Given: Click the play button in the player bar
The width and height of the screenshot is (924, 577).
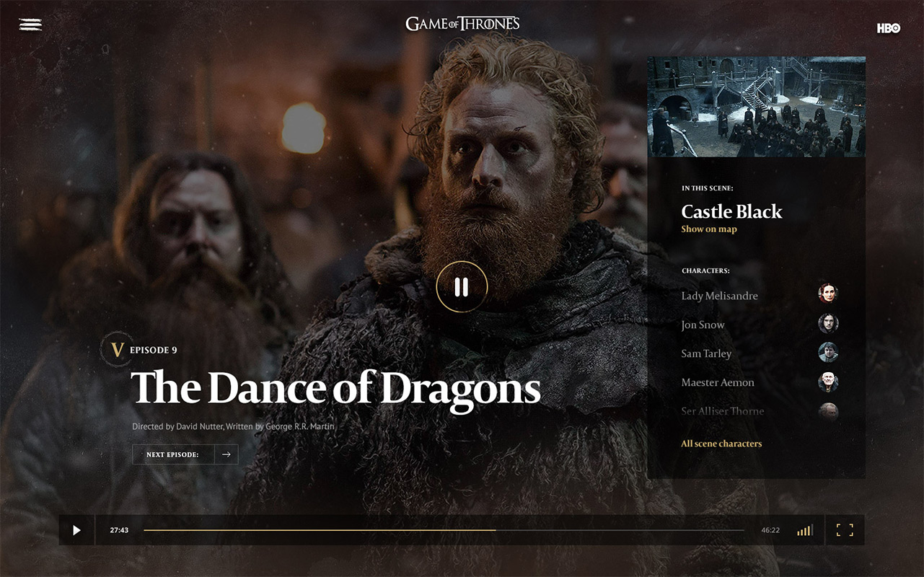Looking at the screenshot, I should pyautogui.click(x=76, y=530).
